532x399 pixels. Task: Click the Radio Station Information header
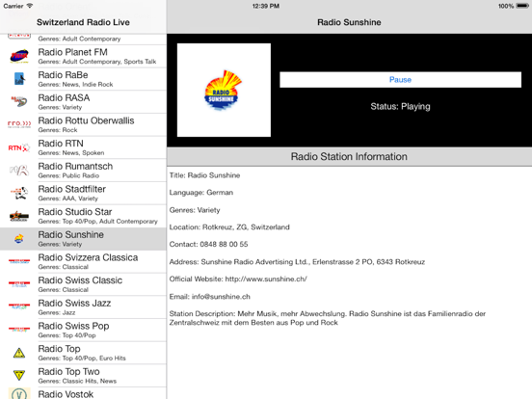point(349,156)
